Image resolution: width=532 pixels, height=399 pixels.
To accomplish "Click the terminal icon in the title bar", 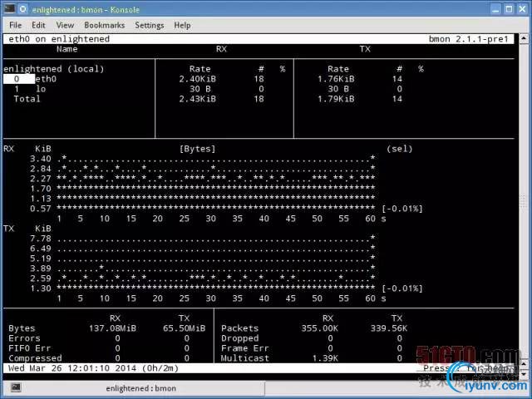I will pyautogui.click(x=9, y=9).
